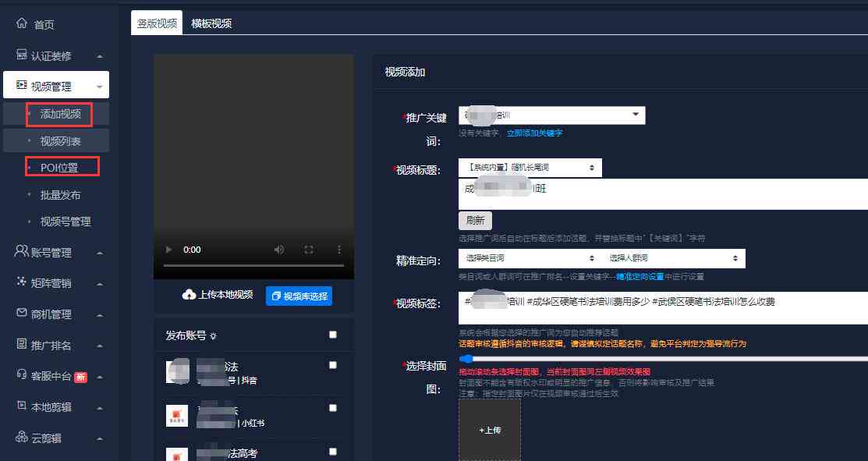Screen dimensions: 868x461
Task: Click the video progress bar
Action: point(253,266)
